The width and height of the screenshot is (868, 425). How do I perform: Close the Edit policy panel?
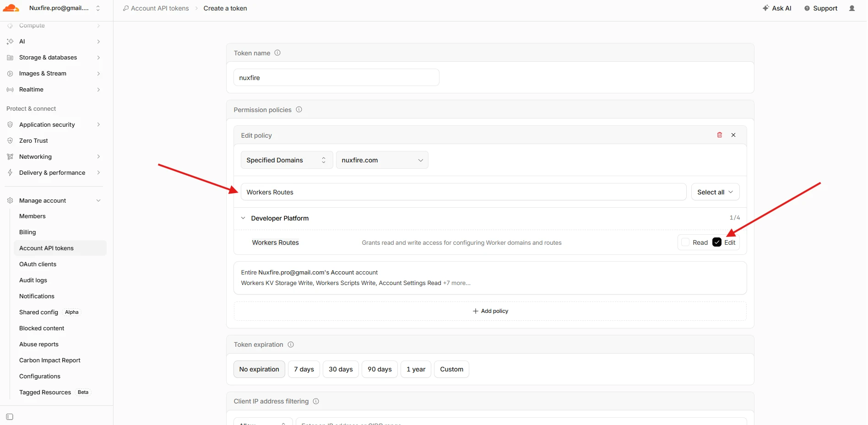(733, 135)
